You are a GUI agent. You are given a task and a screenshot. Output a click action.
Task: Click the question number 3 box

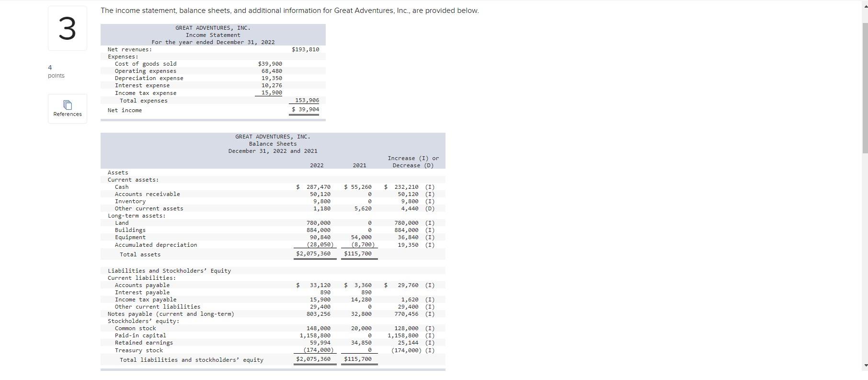tap(68, 28)
